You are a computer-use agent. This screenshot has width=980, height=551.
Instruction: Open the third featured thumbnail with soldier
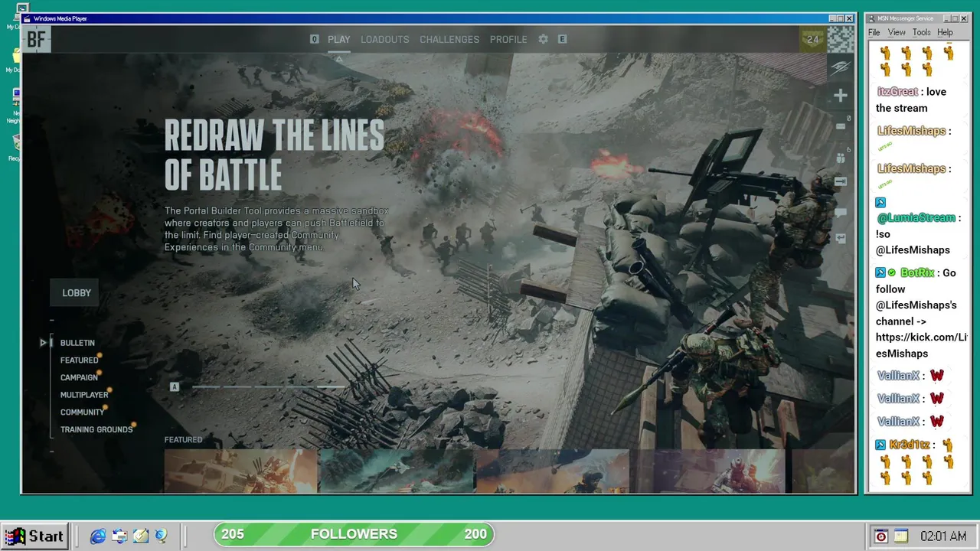(553, 470)
